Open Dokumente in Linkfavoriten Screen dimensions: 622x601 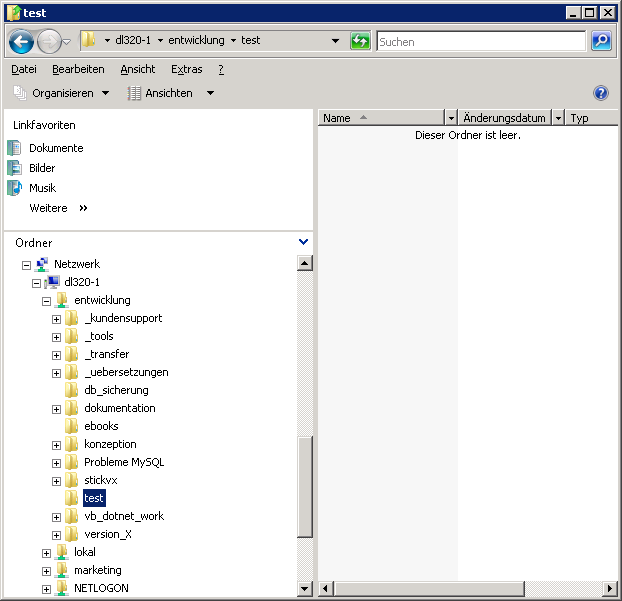pyautogui.click(x=55, y=148)
